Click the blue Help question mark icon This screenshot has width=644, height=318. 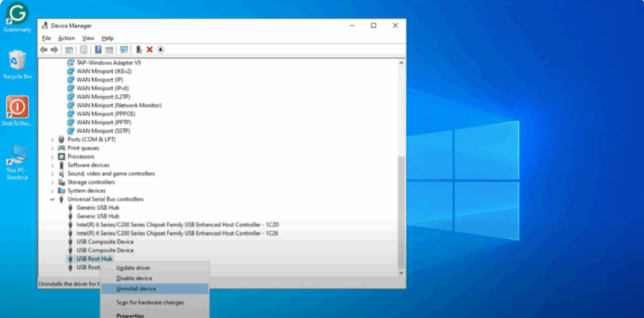click(98, 50)
